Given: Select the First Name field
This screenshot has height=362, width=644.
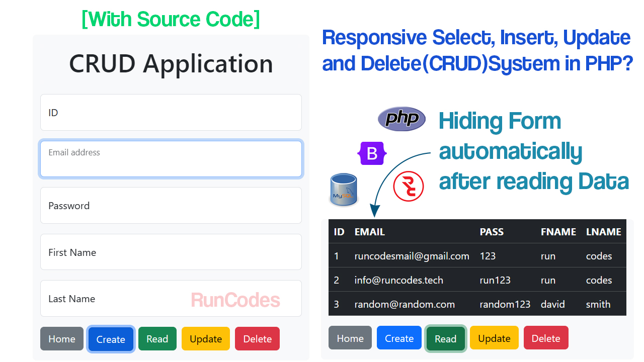Looking at the screenshot, I should tap(171, 252).
